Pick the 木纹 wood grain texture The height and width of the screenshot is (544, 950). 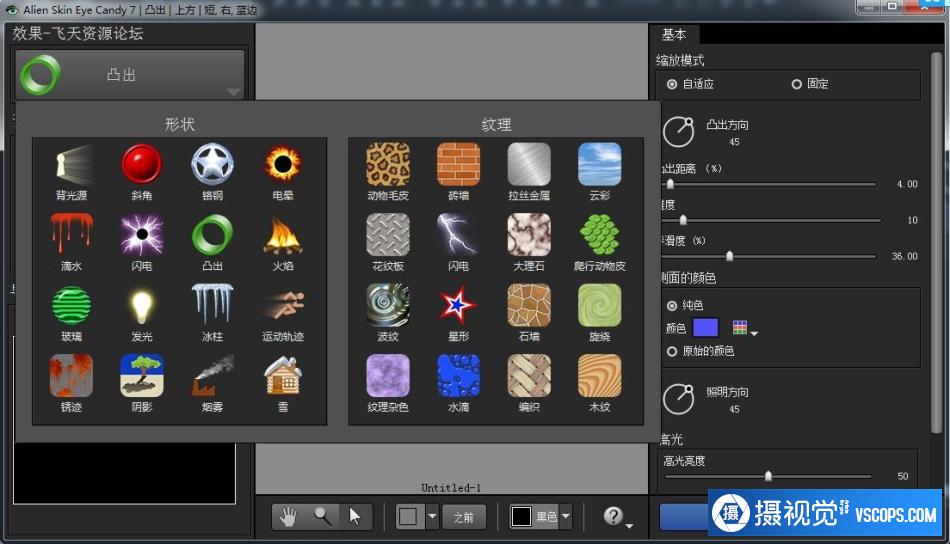coord(599,376)
